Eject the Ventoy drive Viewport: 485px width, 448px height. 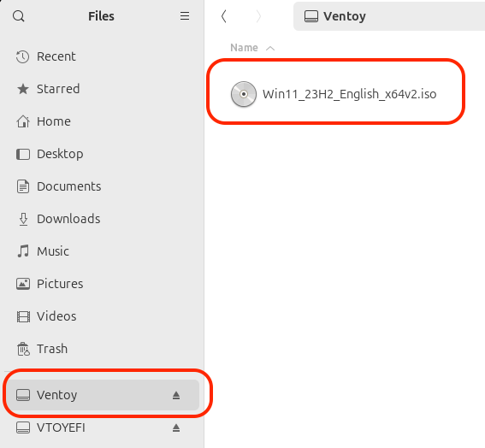[176, 395]
